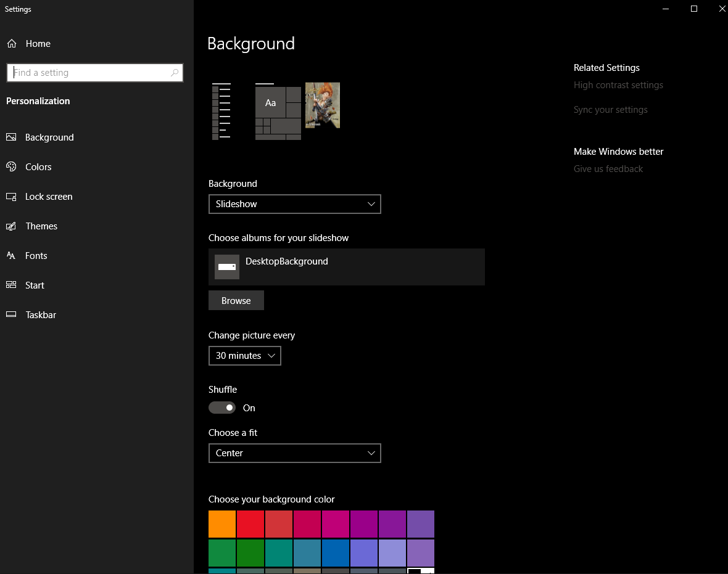Click the Colors palette icon
728x574 pixels.
11,166
